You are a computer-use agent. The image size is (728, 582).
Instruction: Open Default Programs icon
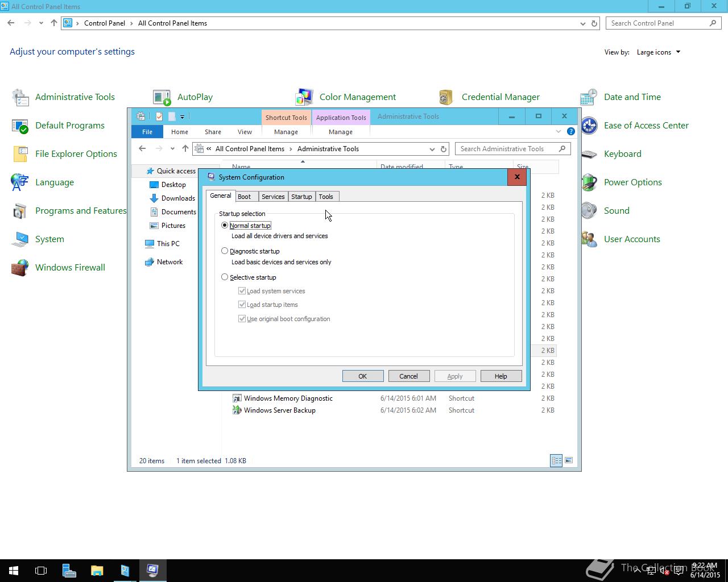(20, 126)
